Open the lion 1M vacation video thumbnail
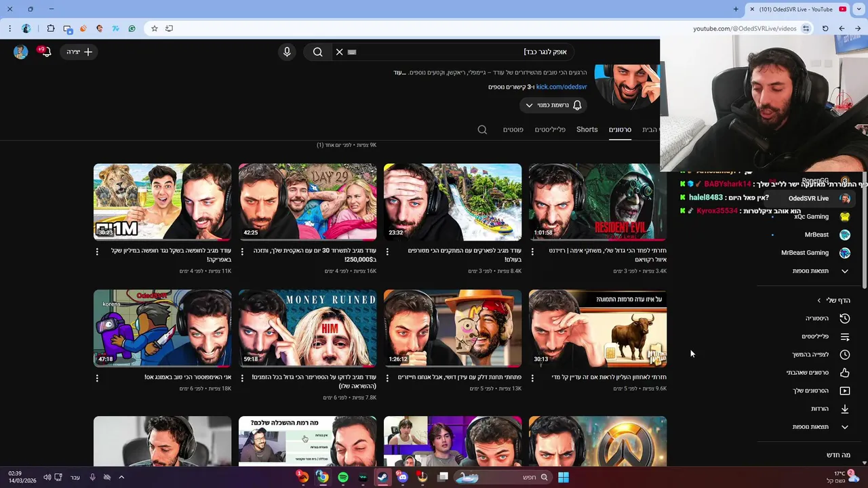 pyautogui.click(x=162, y=202)
